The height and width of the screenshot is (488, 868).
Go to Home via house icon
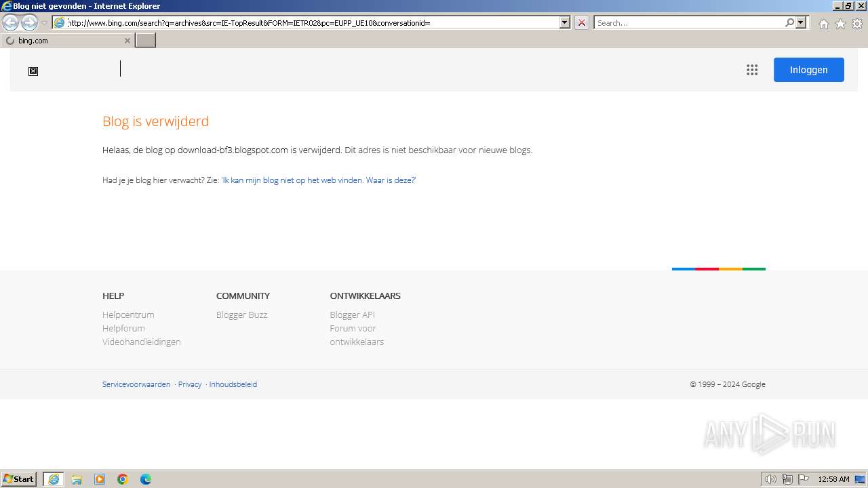click(823, 24)
